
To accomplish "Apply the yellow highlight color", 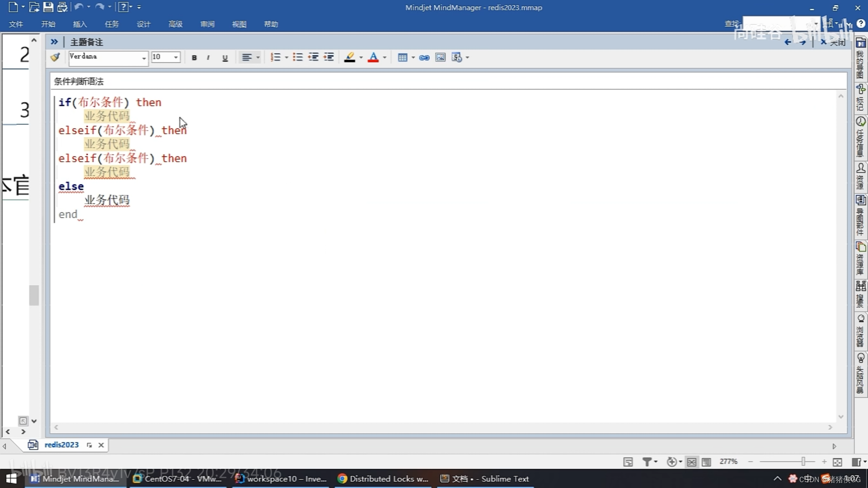I will (349, 57).
